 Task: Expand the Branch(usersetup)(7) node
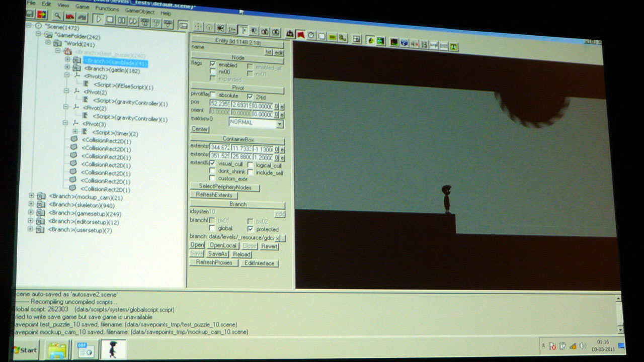pyautogui.click(x=30, y=229)
